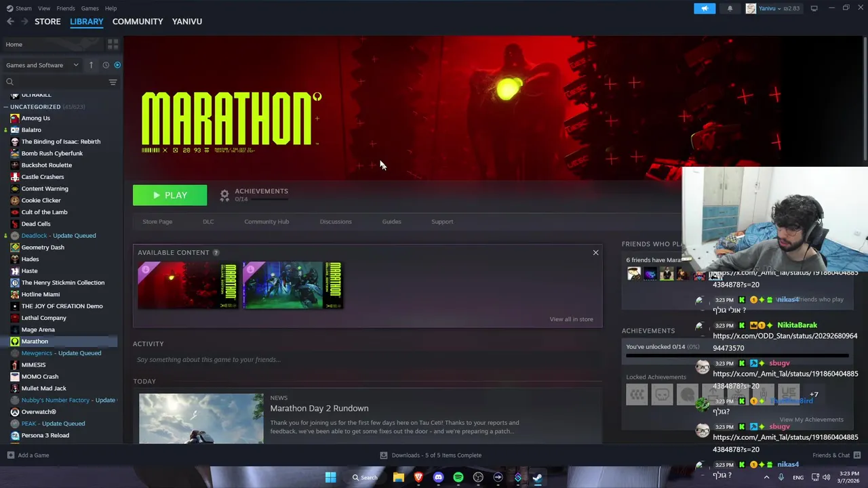Open the Downloads status icon
The height and width of the screenshot is (488, 868).
pos(384,455)
